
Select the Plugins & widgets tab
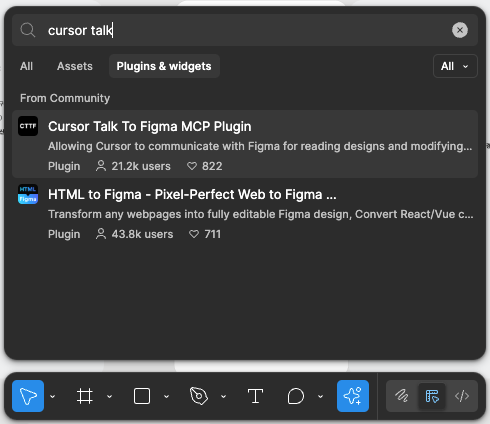click(x=164, y=66)
